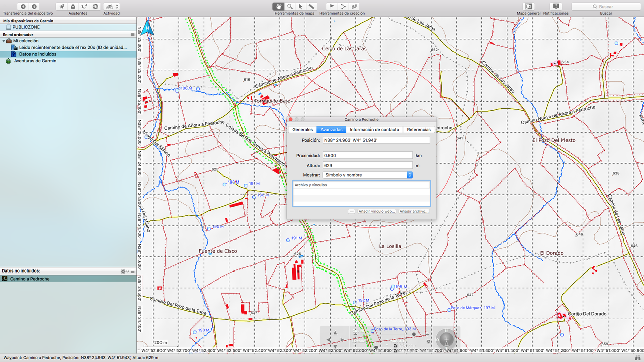Click the Posición coordinates field
This screenshot has height=362, width=644.
click(x=376, y=140)
